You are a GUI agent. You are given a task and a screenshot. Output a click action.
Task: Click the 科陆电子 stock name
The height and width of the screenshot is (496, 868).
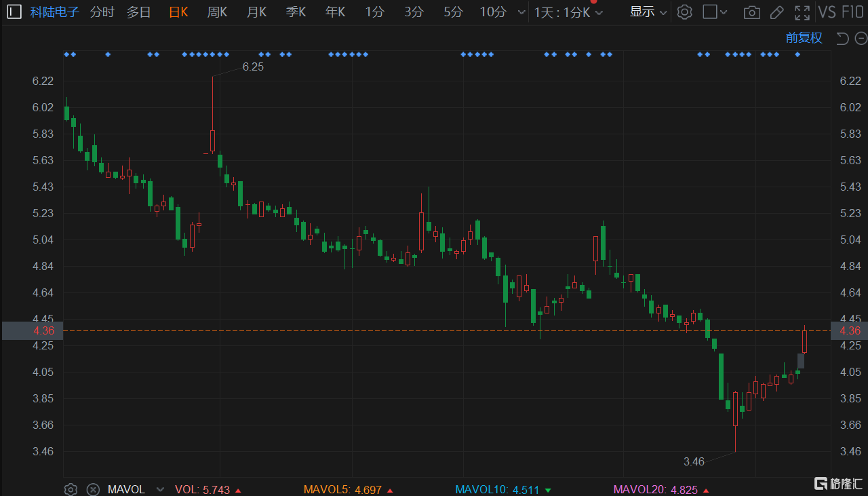tap(54, 12)
